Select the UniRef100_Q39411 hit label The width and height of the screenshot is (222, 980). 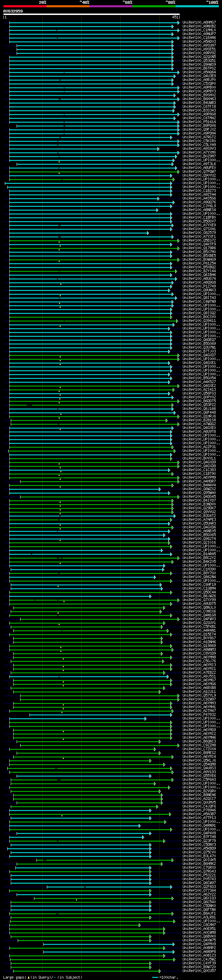[199, 321]
